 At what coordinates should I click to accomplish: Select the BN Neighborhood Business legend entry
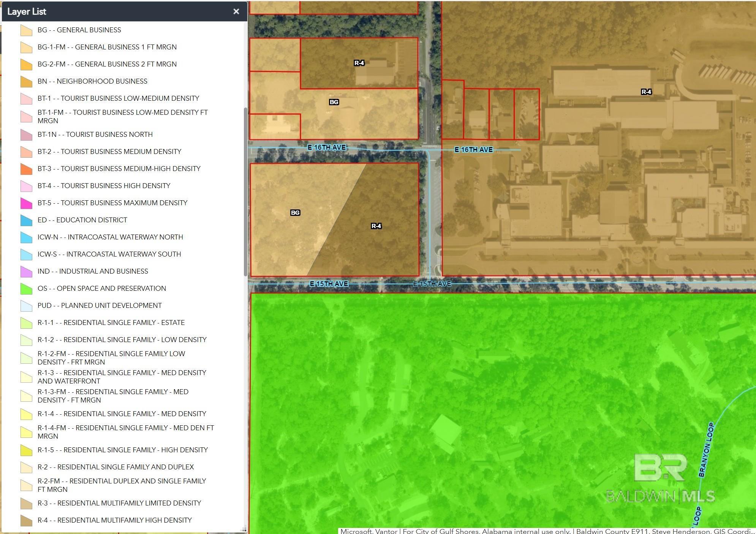92,81
